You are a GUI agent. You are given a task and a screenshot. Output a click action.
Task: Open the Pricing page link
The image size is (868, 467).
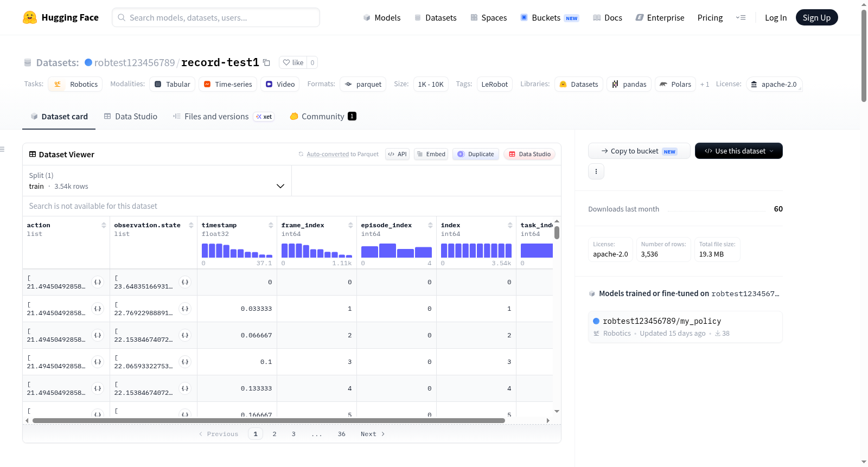[x=710, y=17]
